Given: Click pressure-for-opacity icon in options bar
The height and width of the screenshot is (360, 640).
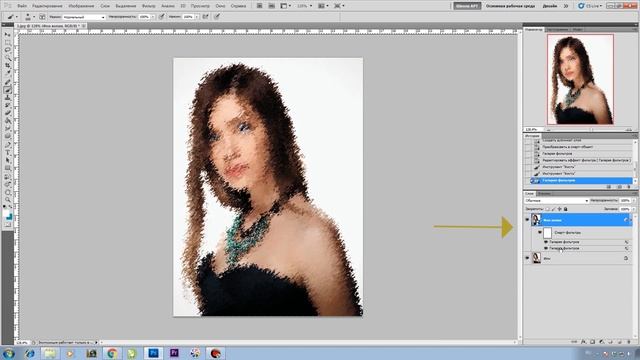Looking at the screenshot, I should click(162, 17).
